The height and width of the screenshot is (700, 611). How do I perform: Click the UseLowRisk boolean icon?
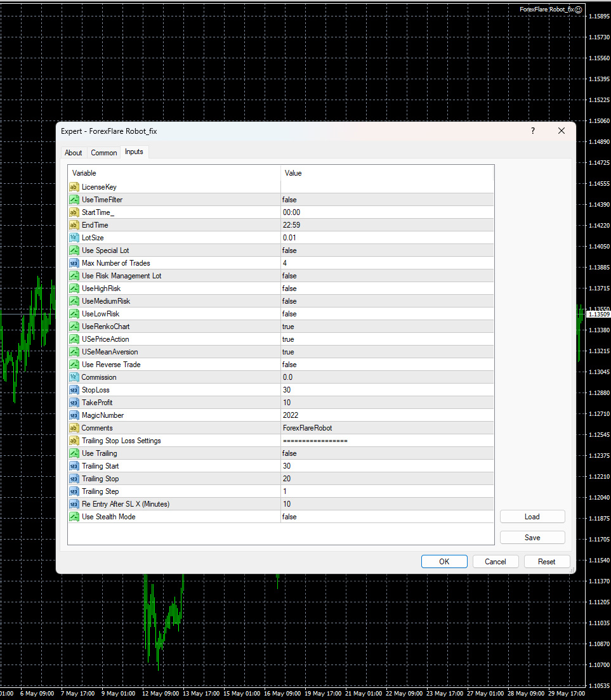click(x=74, y=314)
